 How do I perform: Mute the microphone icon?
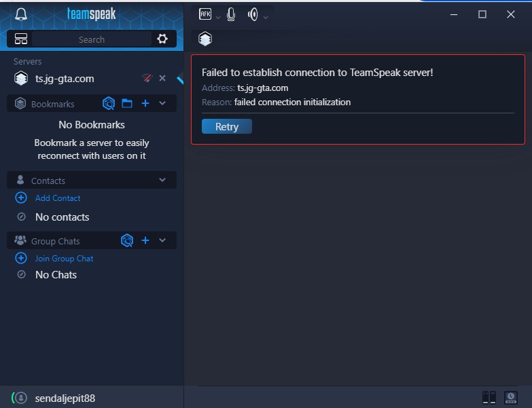click(231, 14)
